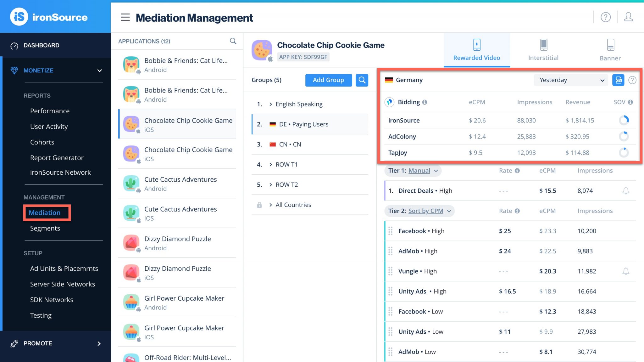Collapse the Monetize sidebar section
Image resolution: width=644 pixels, height=362 pixels.
(99, 71)
